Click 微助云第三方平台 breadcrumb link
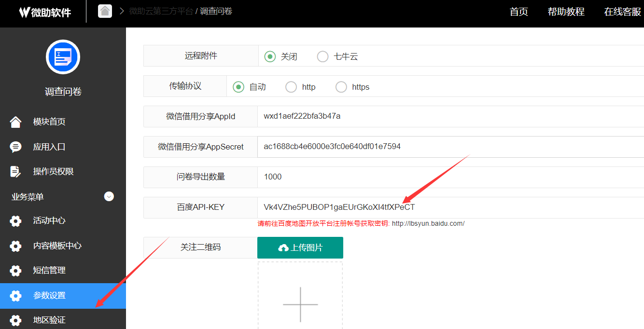 161,11
